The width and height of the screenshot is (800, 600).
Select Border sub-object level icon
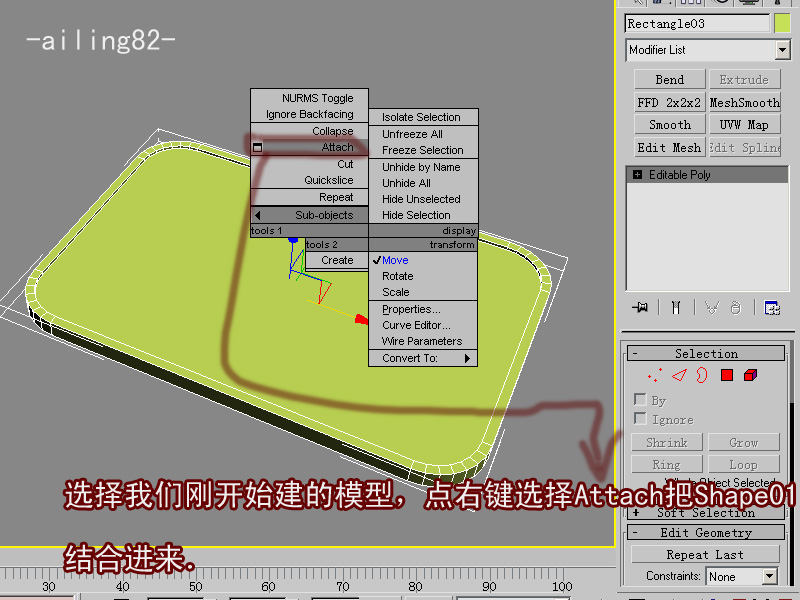[x=702, y=376]
